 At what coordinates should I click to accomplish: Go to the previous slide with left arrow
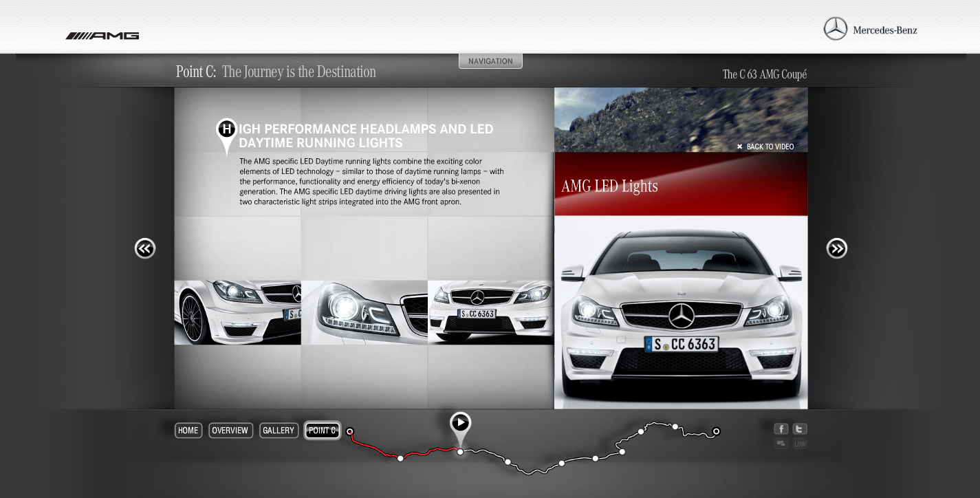pos(145,248)
